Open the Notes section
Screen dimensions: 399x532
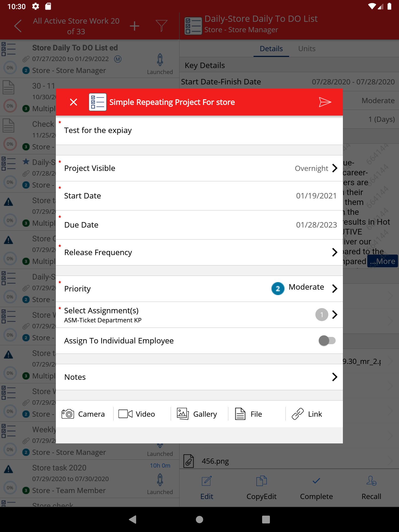pos(199,377)
